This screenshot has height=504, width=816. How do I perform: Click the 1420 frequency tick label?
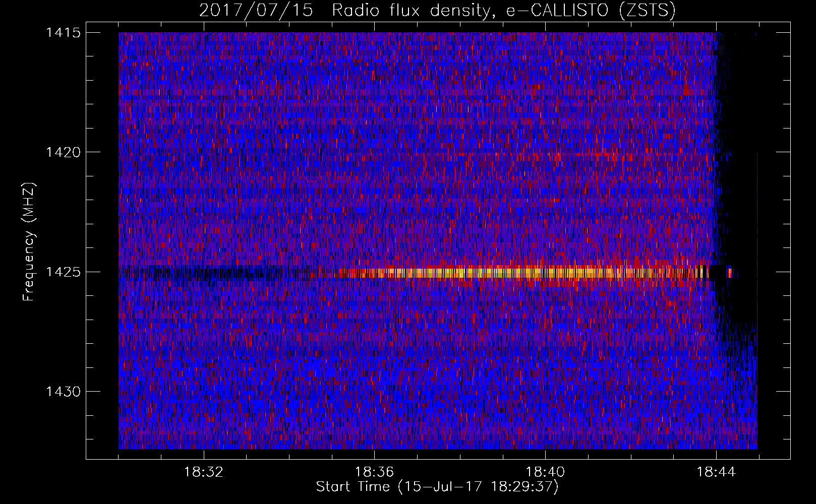pyautogui.click(x=63, y=152)
